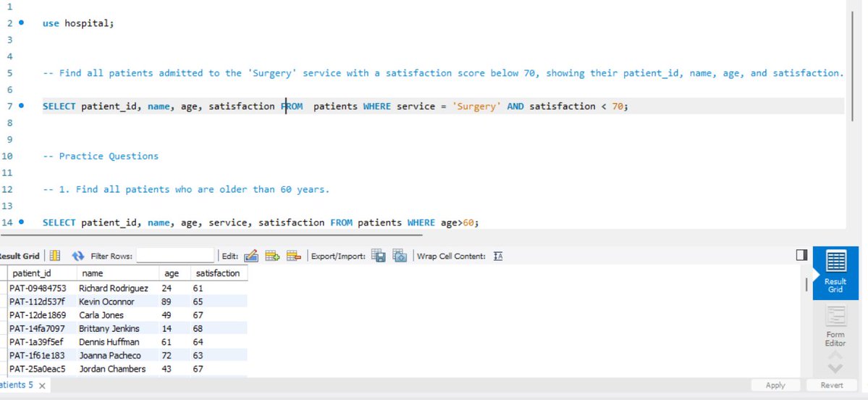Click the result grid vertical scrollbar thumb

(x=806, y=284)
